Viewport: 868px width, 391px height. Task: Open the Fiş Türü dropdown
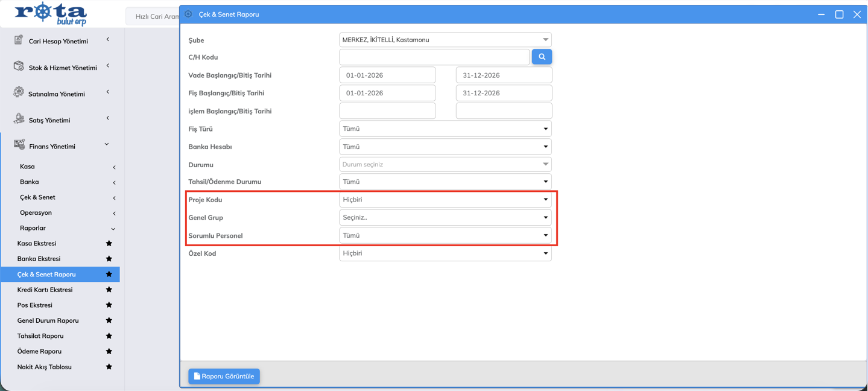(445, 129)
